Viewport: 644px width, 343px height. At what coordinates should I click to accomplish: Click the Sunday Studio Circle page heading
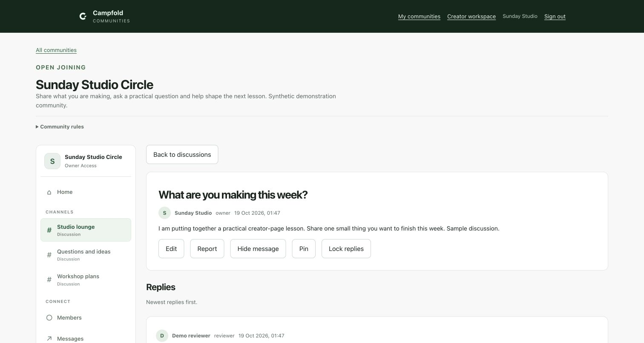(x=95, y=84)
